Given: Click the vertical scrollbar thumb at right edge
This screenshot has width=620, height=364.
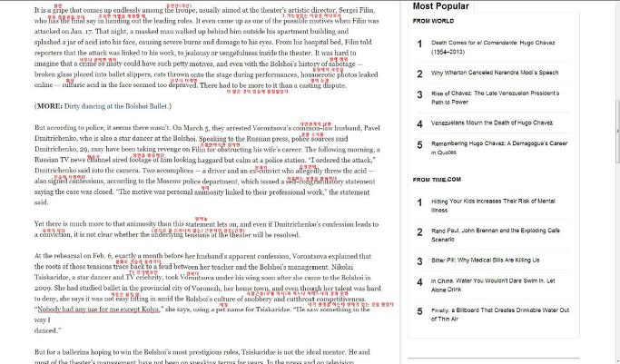Looking at the screenshot, I should tap(617, 131).
